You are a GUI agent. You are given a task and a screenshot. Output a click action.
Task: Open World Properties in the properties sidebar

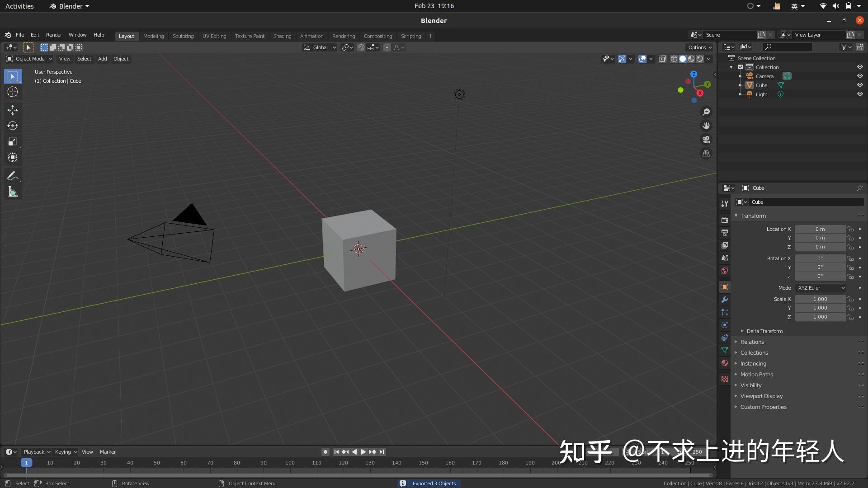724,271
